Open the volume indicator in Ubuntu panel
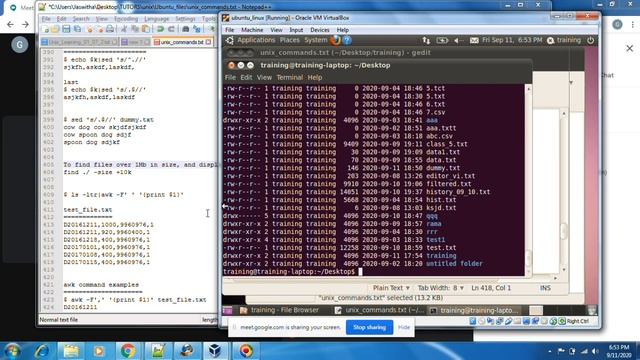640x360 pixels. coord(458,40)
